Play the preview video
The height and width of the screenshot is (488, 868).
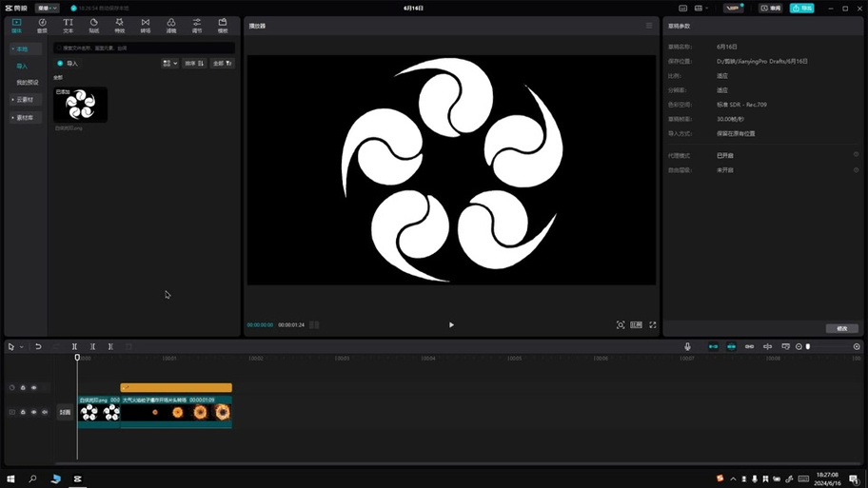pyautogui.click(x=451, y=324)
